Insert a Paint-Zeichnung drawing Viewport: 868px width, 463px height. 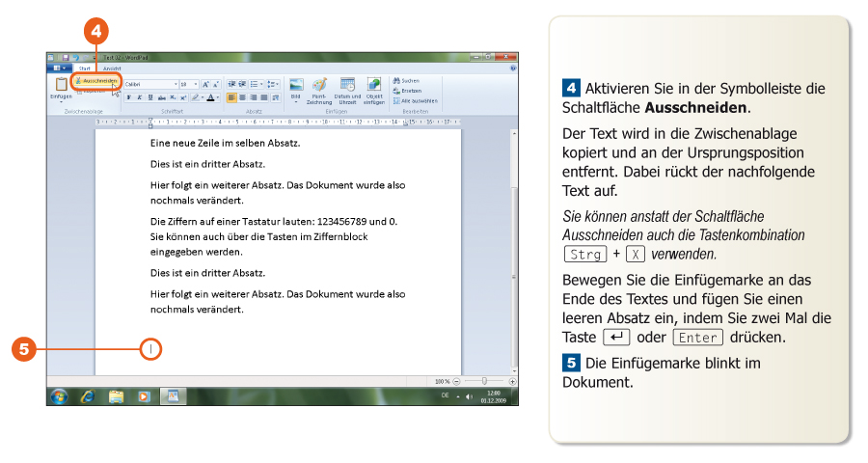coord(319,87)
